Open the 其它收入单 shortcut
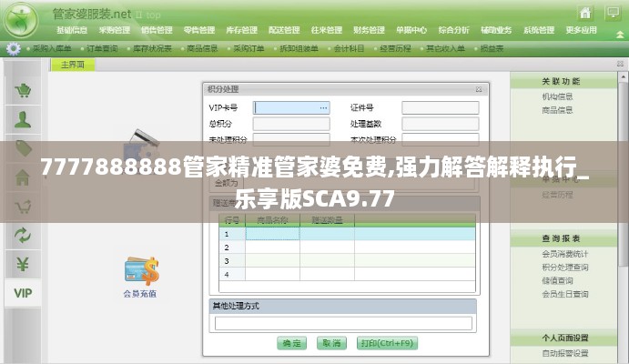Viewport: 629px width, 364px height. [x=446, y=48]
